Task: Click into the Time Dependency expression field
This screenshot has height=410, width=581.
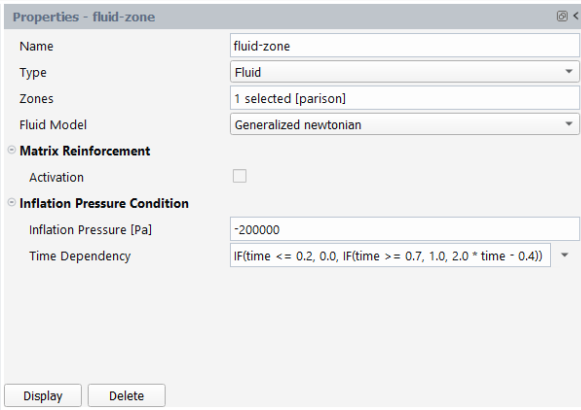Action: point(390,255)
